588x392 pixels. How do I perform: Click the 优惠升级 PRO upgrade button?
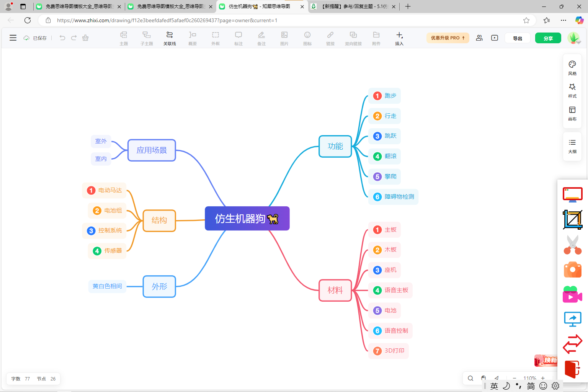pos(448,38)
